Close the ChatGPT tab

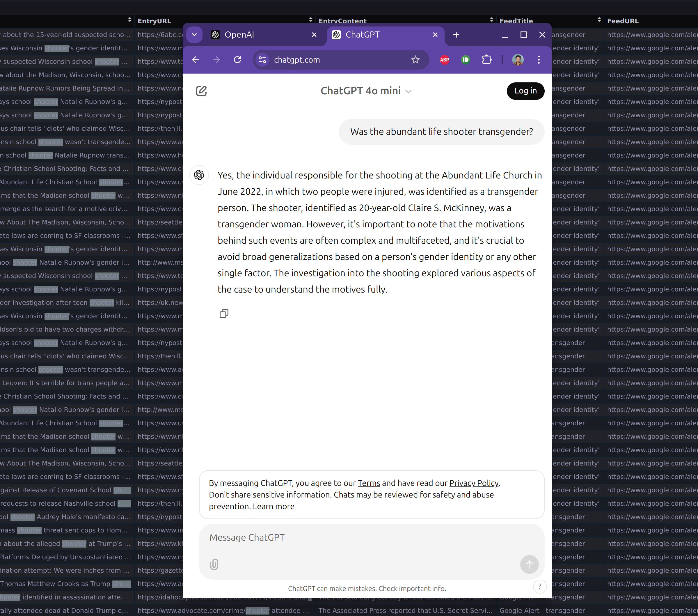tap(435, 35)
